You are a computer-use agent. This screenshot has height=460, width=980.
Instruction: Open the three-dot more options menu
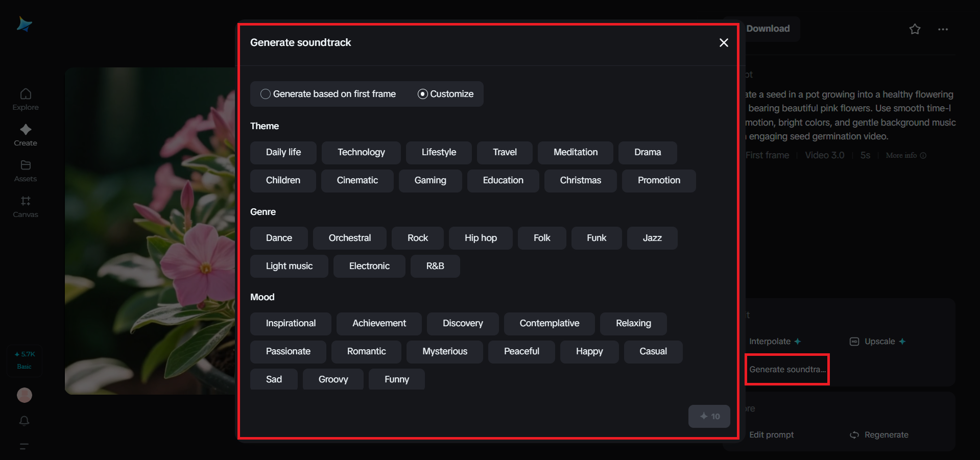click(x=943, y=29)
